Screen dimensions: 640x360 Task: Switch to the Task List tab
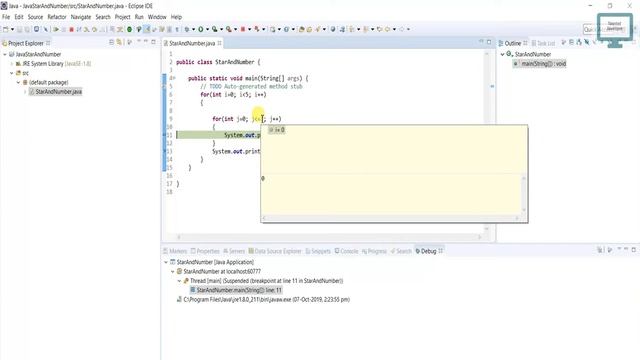(x=543, y=43)
